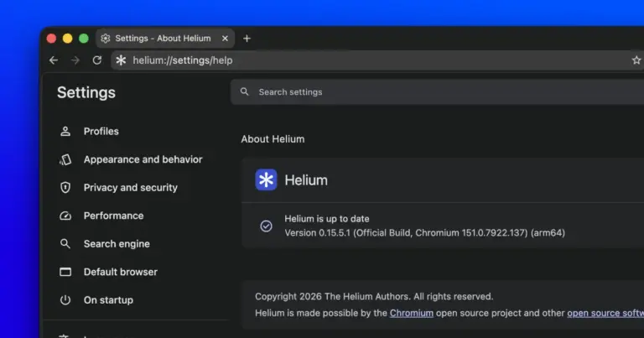Click the Privacy and security shield icon

pyautogui.click(x=65, y=188)
